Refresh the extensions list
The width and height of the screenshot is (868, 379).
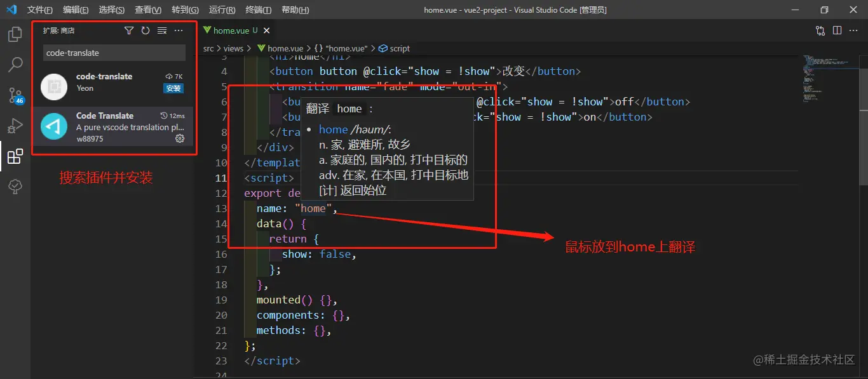146,30
